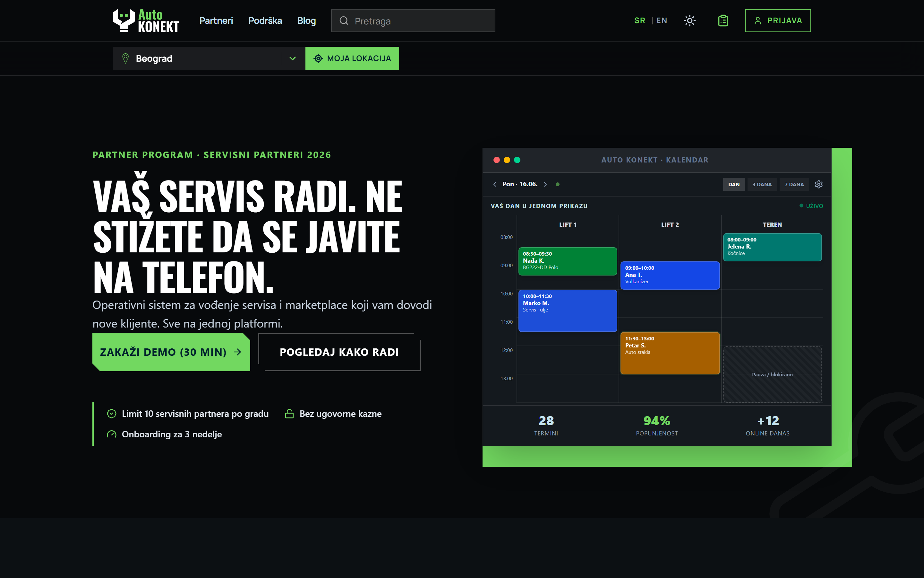924x578 pixels.
Task: Click ZAKAŽI DEMO (30 MIN) button
Action: click(171, 352)
